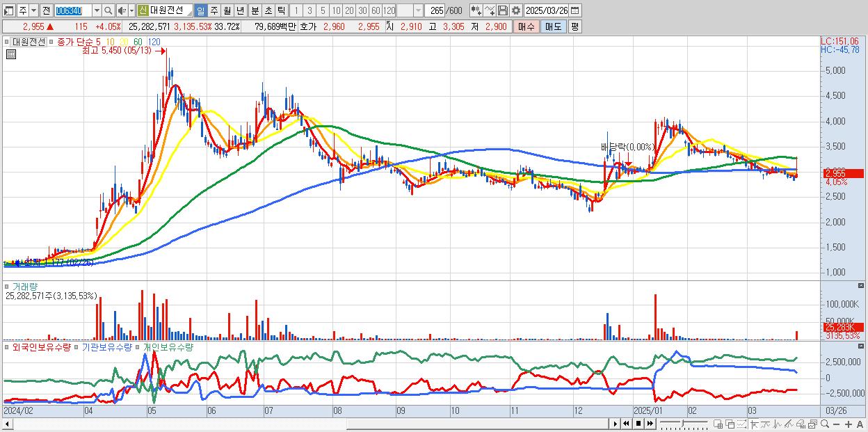
Task: Click the 대원전선 label box in chart legend
Action: (29, 42)
